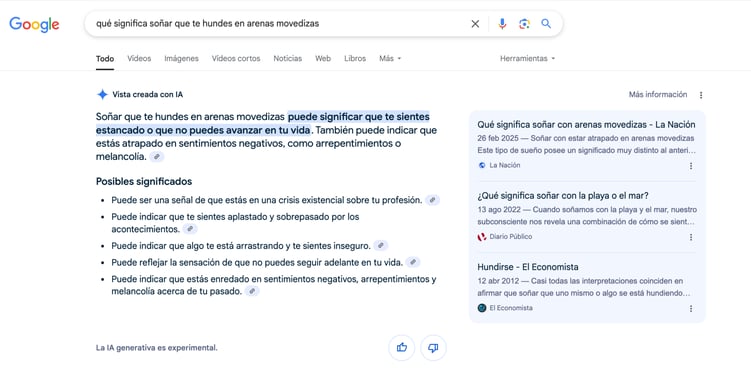Open Más información link
This screenshot has height=369, width=751.
658,94
